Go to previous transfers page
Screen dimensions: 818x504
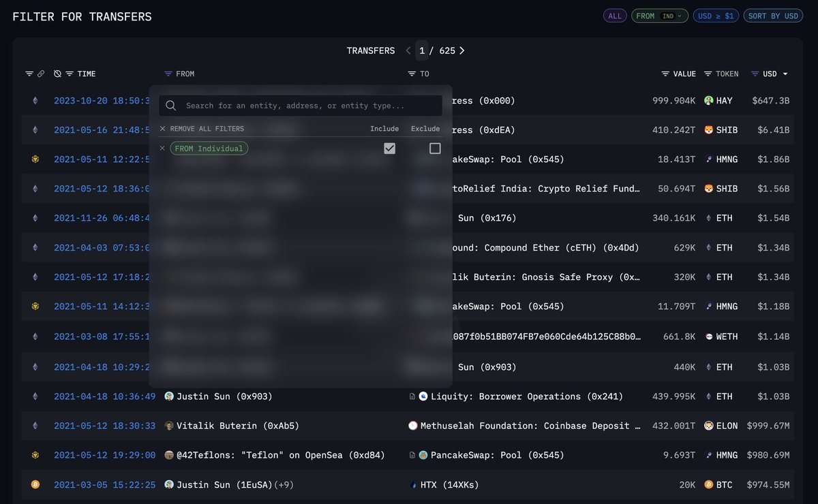(x=408, y=50)
